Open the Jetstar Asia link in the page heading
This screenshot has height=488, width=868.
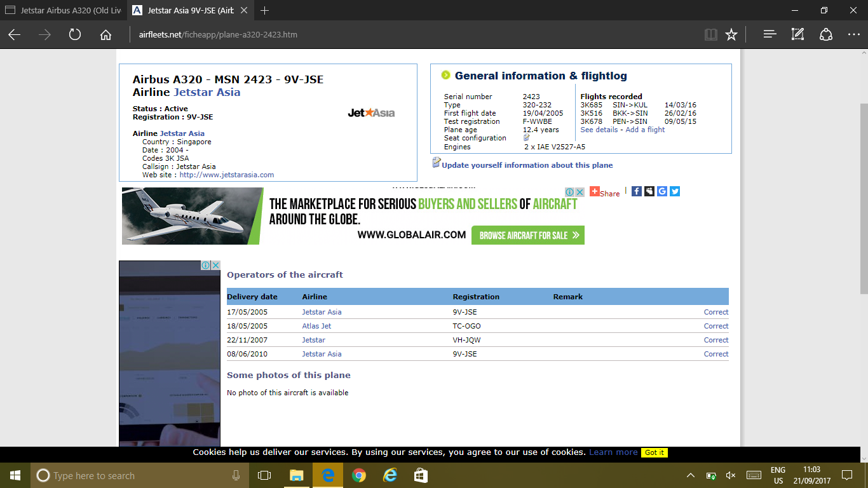pyautogui.click(x=207, y=92)
